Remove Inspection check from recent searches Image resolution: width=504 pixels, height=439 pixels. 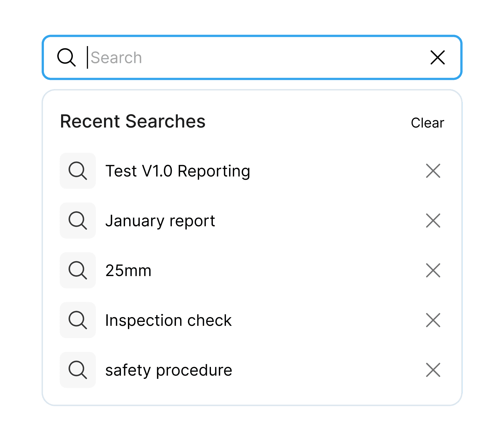(433, 320)
